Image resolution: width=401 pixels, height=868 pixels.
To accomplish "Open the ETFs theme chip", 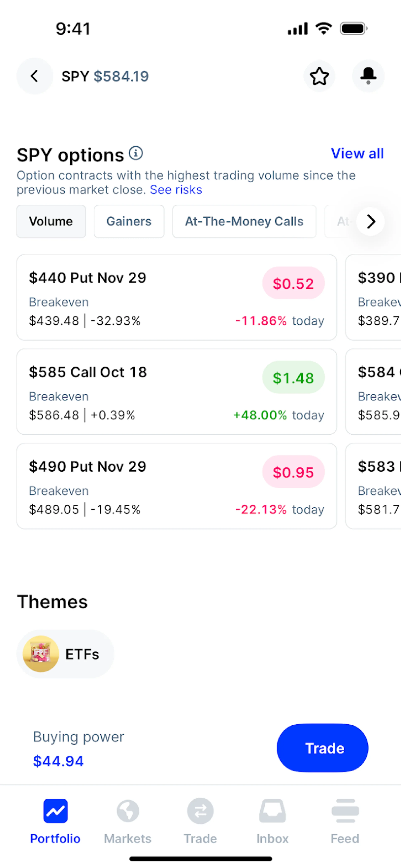I will (x=65, y=654).
